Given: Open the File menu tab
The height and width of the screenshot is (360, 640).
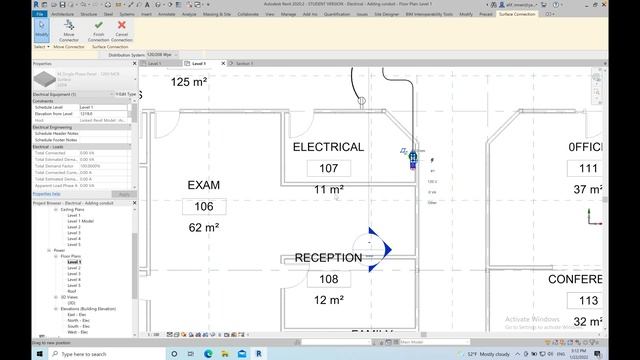Looking at the screenshot, I should 40,14.
